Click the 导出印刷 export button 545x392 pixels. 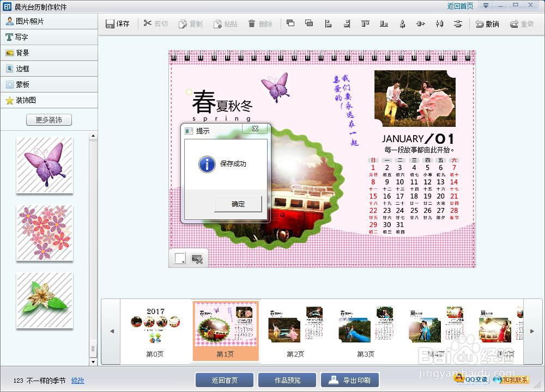pyautogui.click(x=350, y=379)
